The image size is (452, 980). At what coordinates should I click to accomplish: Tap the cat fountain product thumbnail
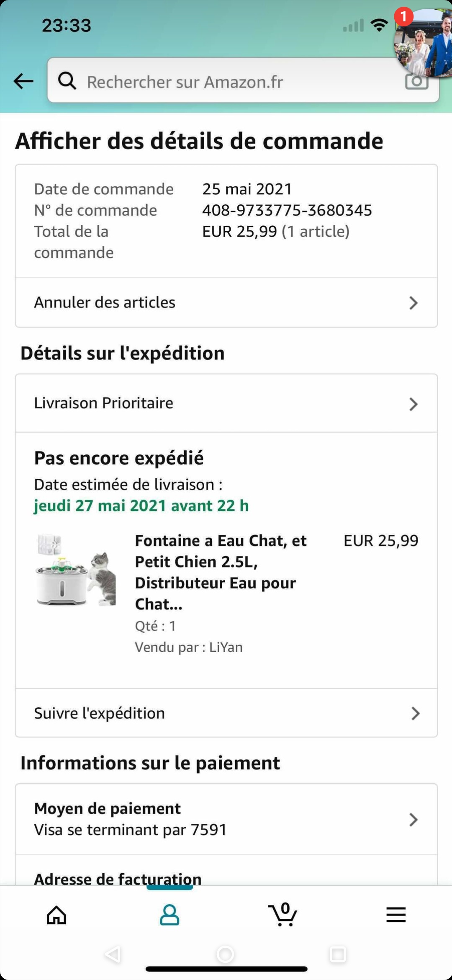(x=76, y=570)
